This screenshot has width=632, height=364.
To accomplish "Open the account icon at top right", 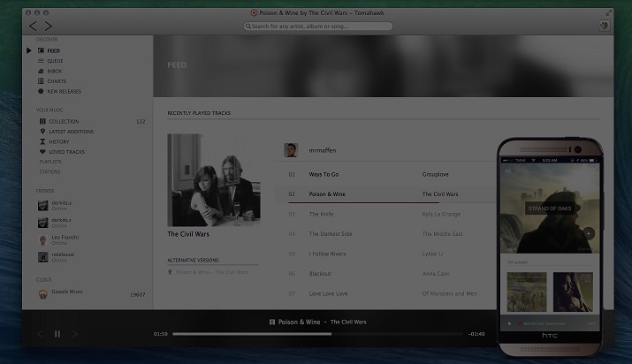I will (x=604, y=26).
